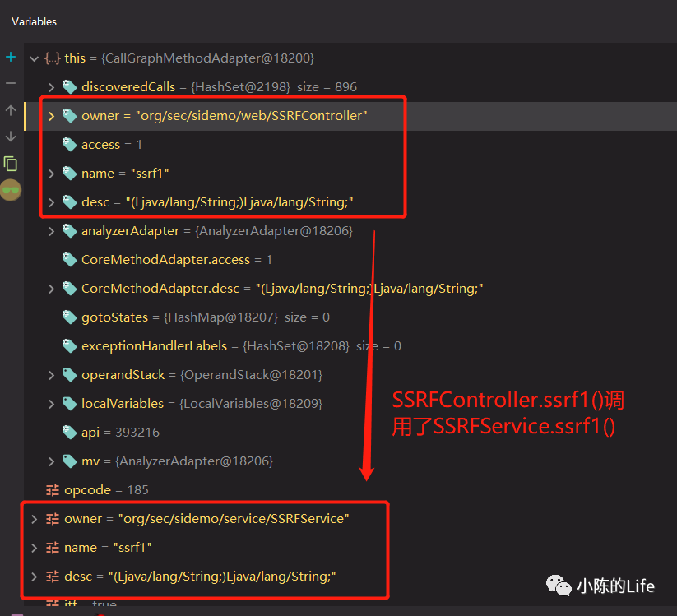Select the exceptionHandlerLabels row
677x616 pixels.
click(350, 346)
